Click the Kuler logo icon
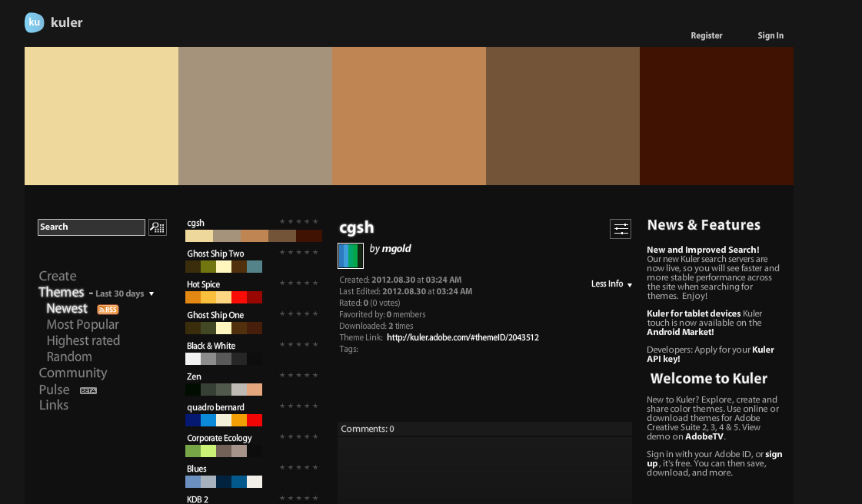862x504 pixels. click(35, 23)
